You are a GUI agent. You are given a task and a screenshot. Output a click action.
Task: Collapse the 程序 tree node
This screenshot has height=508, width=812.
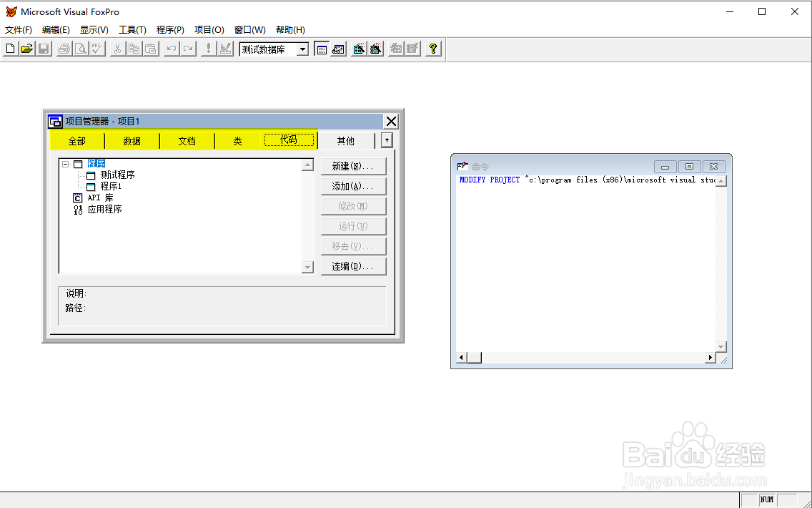(66, 164)
